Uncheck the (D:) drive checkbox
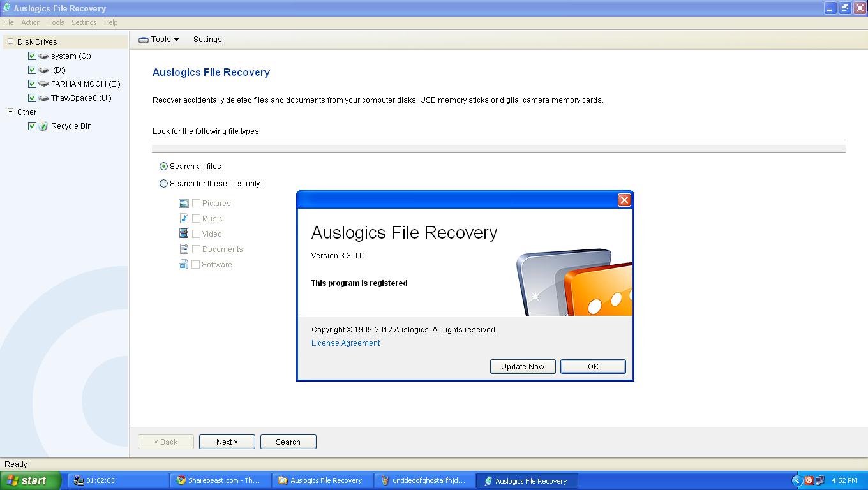This screenshot has width=868, height=490. pos(32,70)
